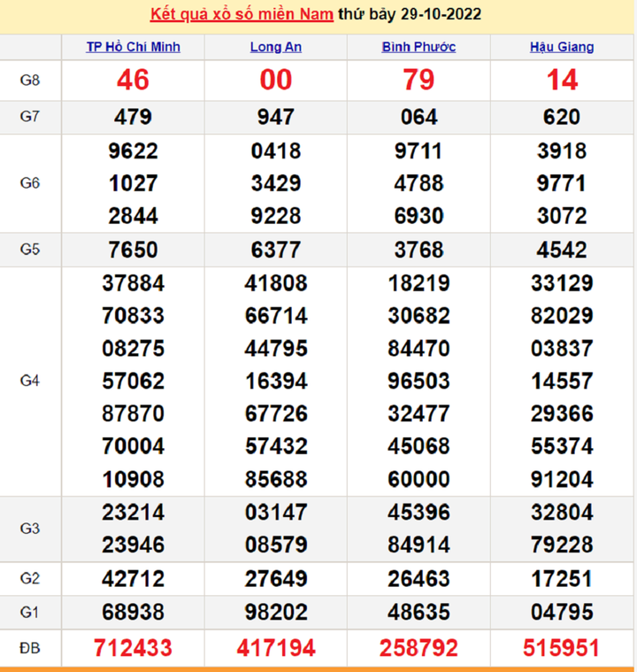Select G1 number 98202 for Long An
This screenshot has height=672, width=637.
(x=275, y=613)
